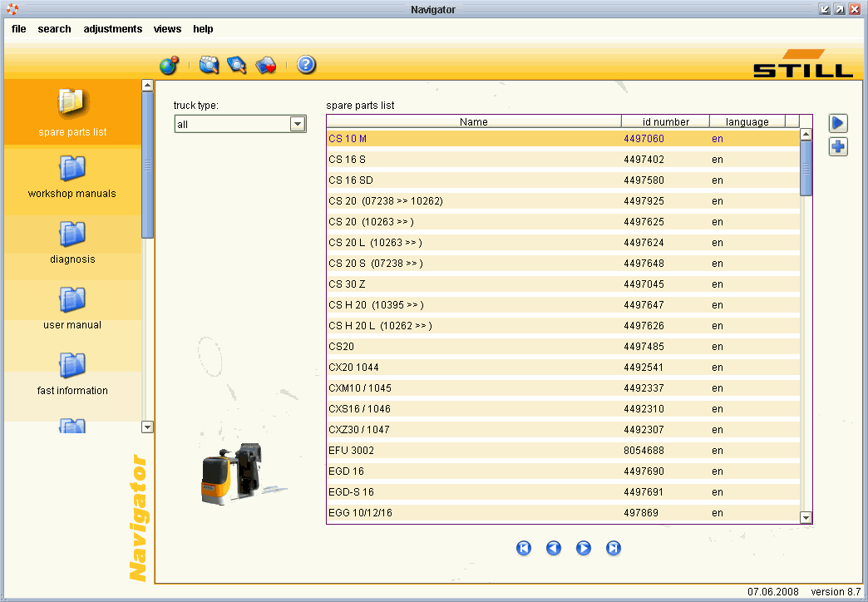Select the CS H 20 (10395 >> ) row
This screenshot has width=868, height=602.
(563, 305)
